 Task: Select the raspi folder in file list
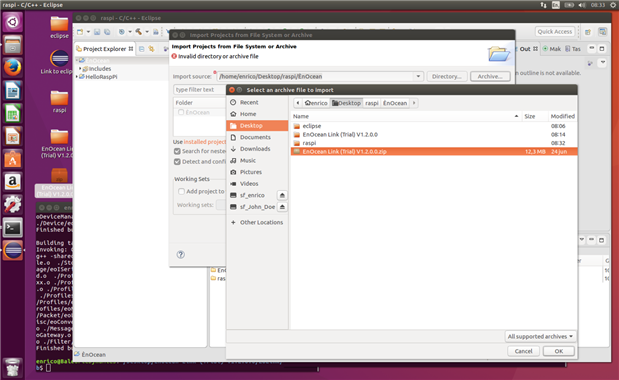[x=434, y=143]
